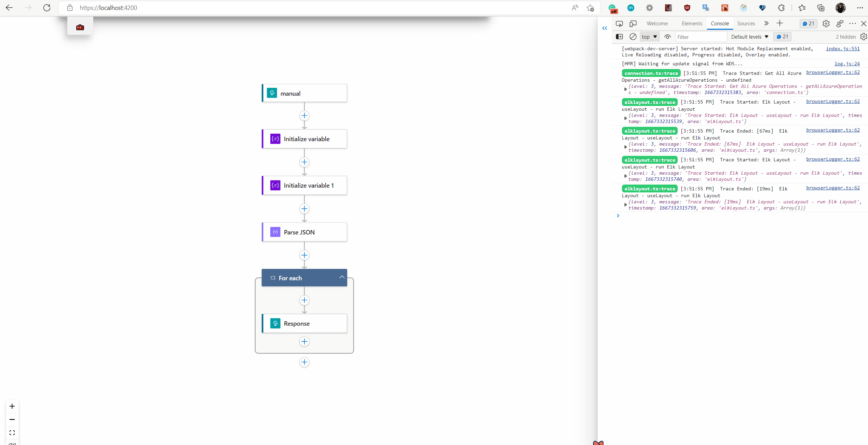The image size is (868, 445).
Task: Open the workflow minimap at bottom left
Action: (12, 443)
